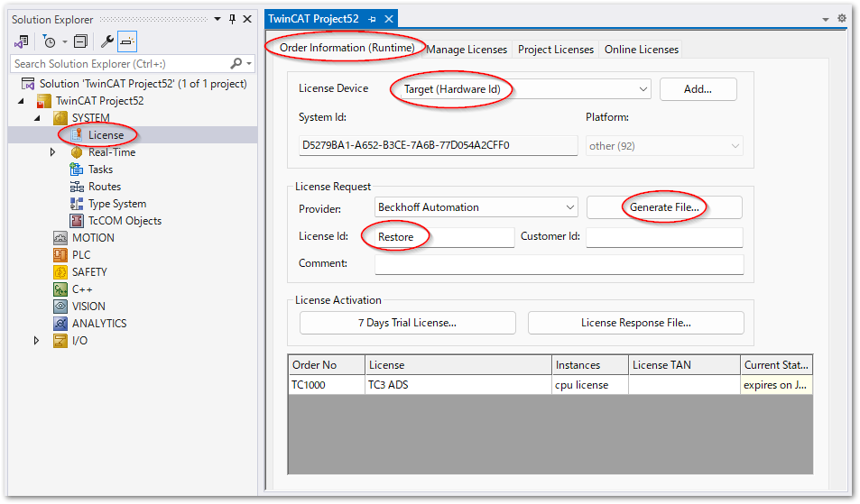Expand the I/O tree node

(x=37, y=341)
